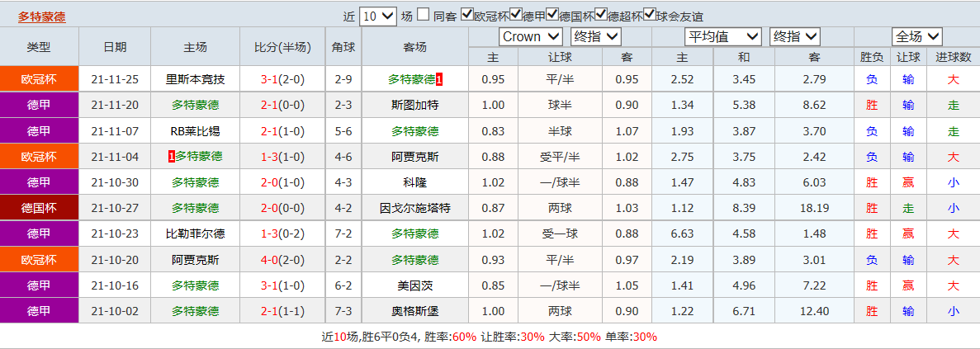This screenshot has height=349, width=980.
Task: Click the 因戈尔施塔特 away team name
Action: [x=415, y=208]
